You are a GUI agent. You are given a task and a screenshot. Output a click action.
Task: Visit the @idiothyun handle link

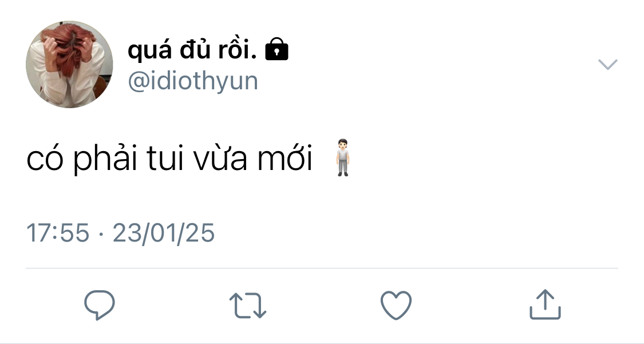pyautogui.click(x=193, y=81)
